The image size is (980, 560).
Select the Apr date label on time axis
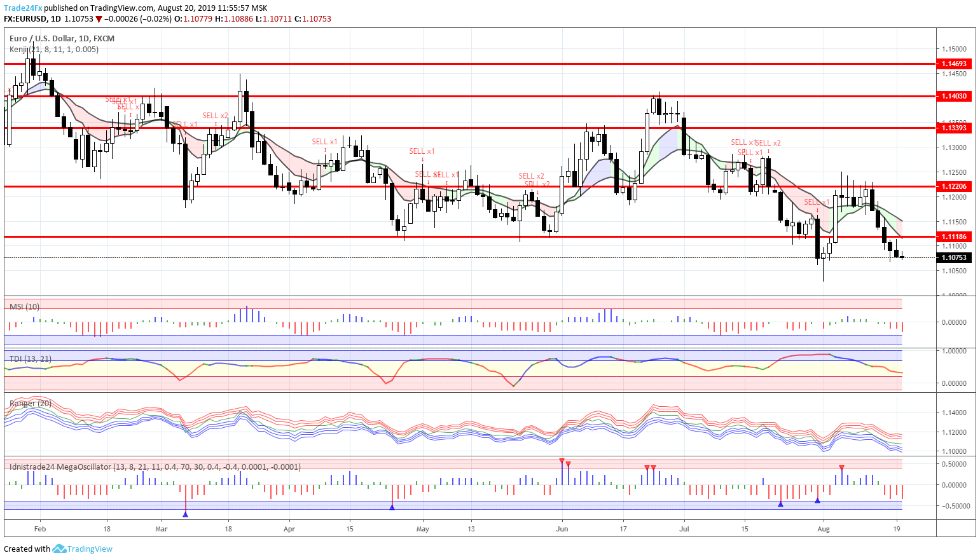pos(289,528)
